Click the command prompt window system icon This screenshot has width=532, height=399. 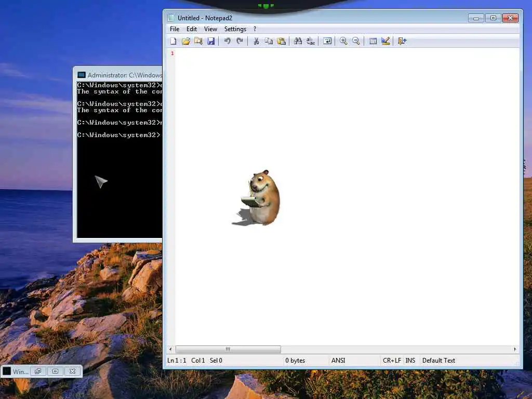(82, 75)
